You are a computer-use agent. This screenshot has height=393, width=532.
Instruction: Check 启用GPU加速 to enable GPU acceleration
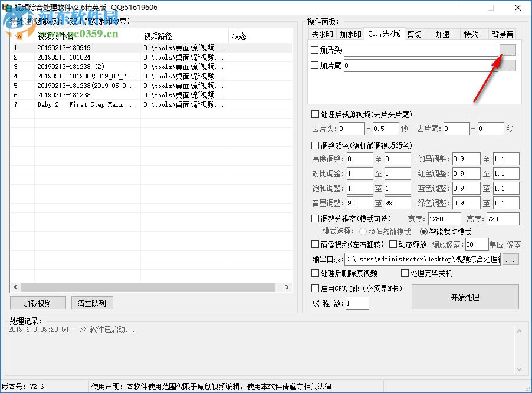[x=316, y=289]
